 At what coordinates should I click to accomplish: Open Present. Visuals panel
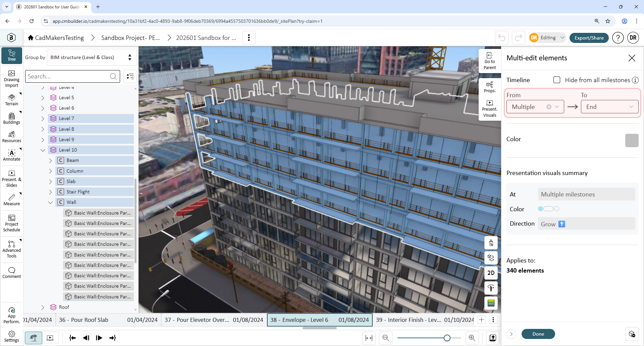[x=490, y=109]
